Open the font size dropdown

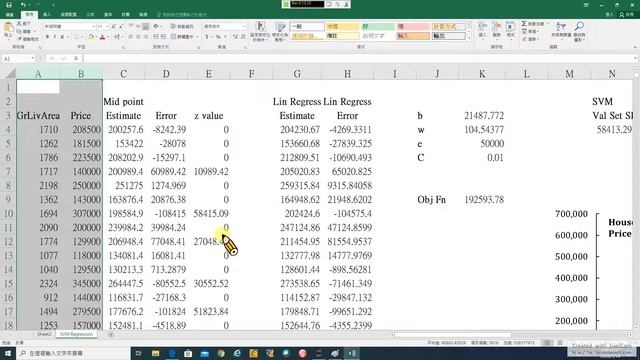107,27
